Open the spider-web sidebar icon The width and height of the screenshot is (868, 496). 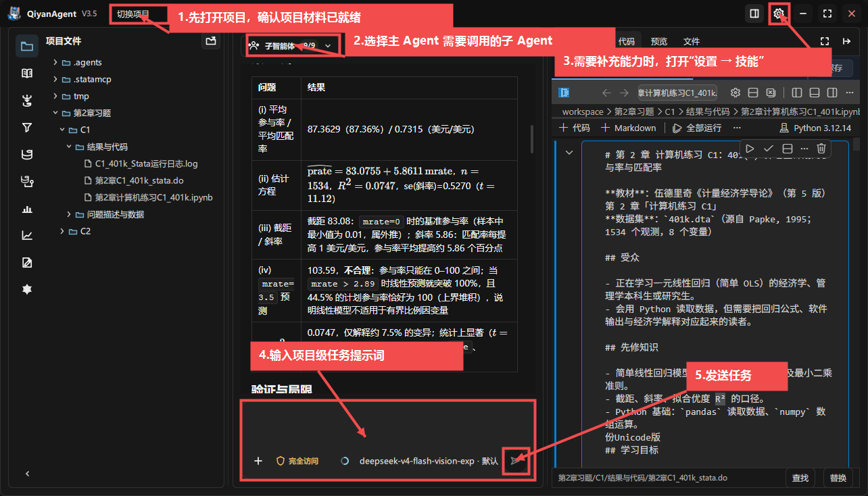coord(27,289)
